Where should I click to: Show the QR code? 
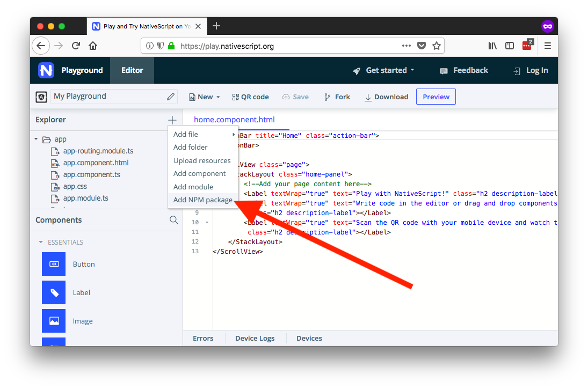pyautogui.click(x=250, y=97)
